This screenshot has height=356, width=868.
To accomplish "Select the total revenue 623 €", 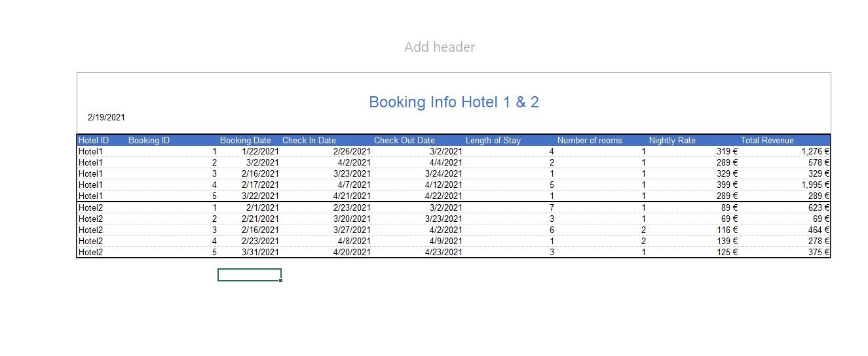I will (819, 207).
